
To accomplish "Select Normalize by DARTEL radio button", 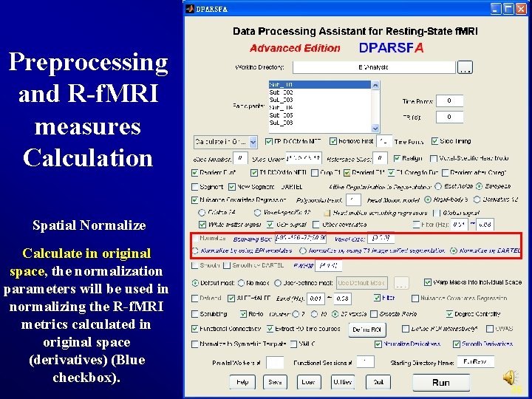I will point(453,250).
